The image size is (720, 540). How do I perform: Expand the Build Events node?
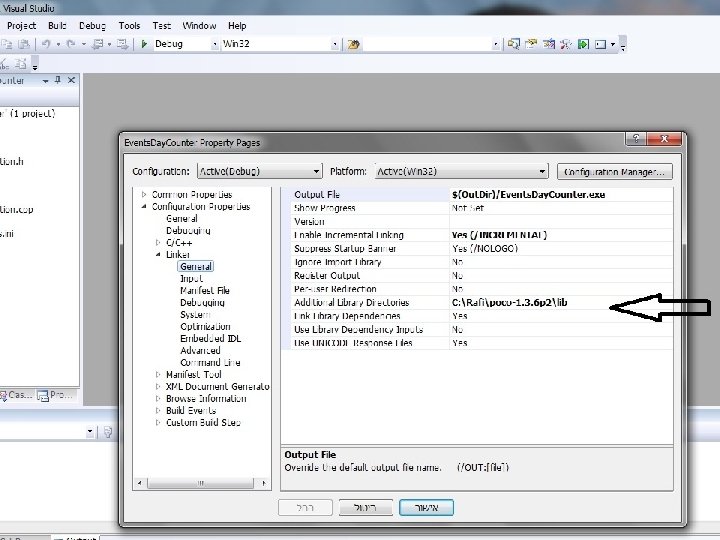point(158,410)
